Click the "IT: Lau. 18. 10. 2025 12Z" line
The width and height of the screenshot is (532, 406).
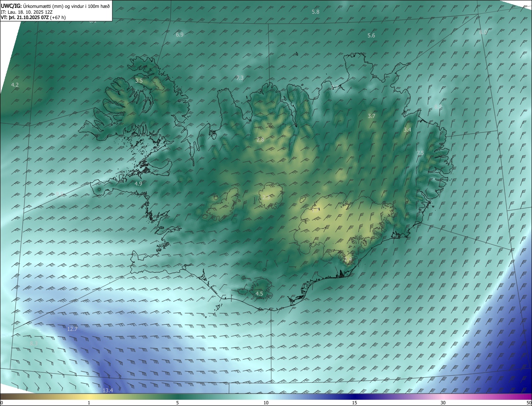point(27,12)
